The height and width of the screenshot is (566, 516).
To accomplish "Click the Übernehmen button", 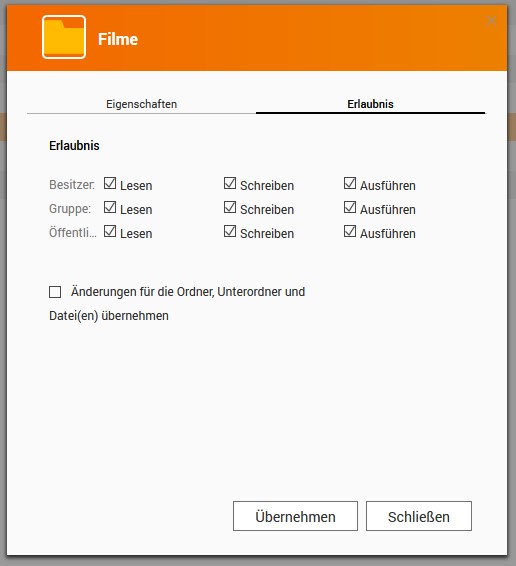I will [x=295, y=516].
